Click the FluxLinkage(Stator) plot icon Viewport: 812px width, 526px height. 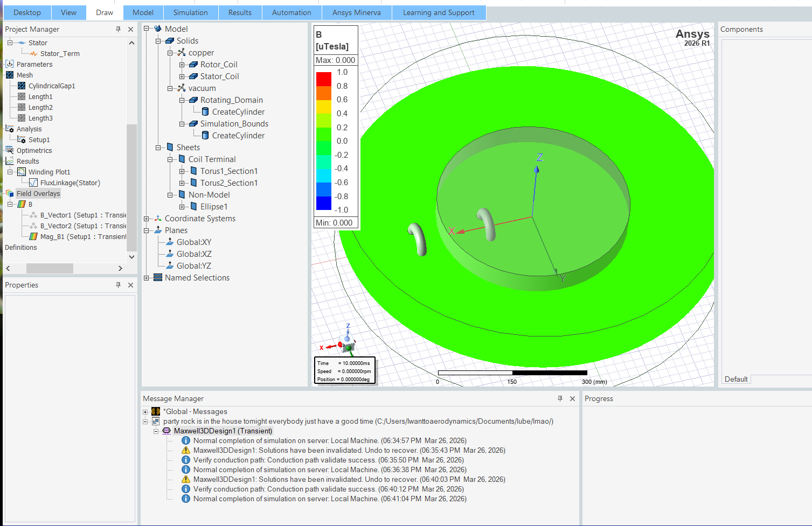[33, 183]
